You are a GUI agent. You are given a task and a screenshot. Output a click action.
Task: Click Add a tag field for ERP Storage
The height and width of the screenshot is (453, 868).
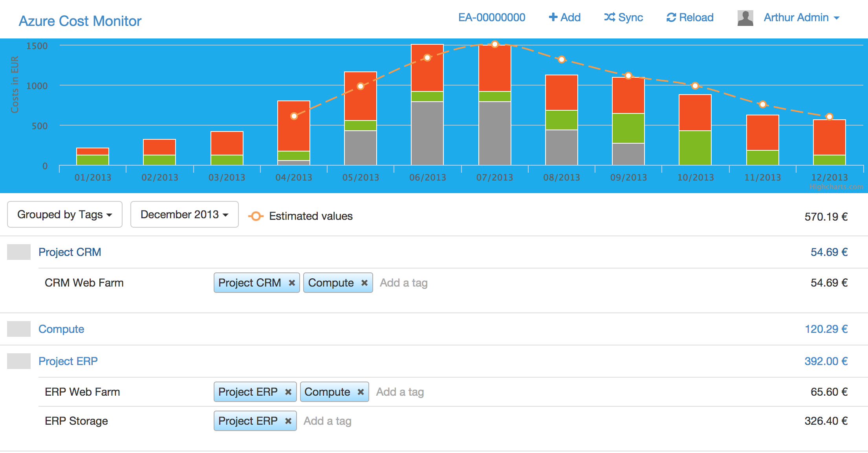tap(328, 421)
